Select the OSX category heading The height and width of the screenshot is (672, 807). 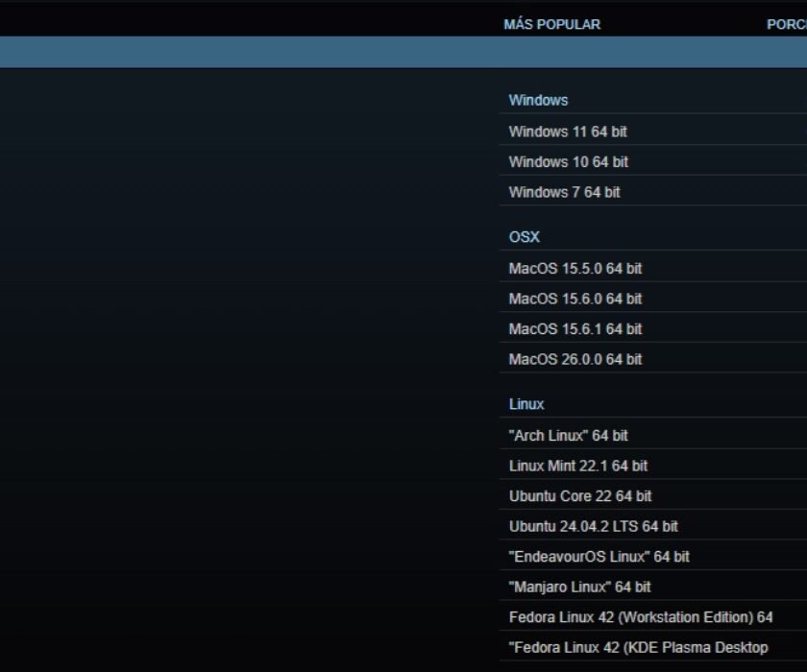point(525,237)
